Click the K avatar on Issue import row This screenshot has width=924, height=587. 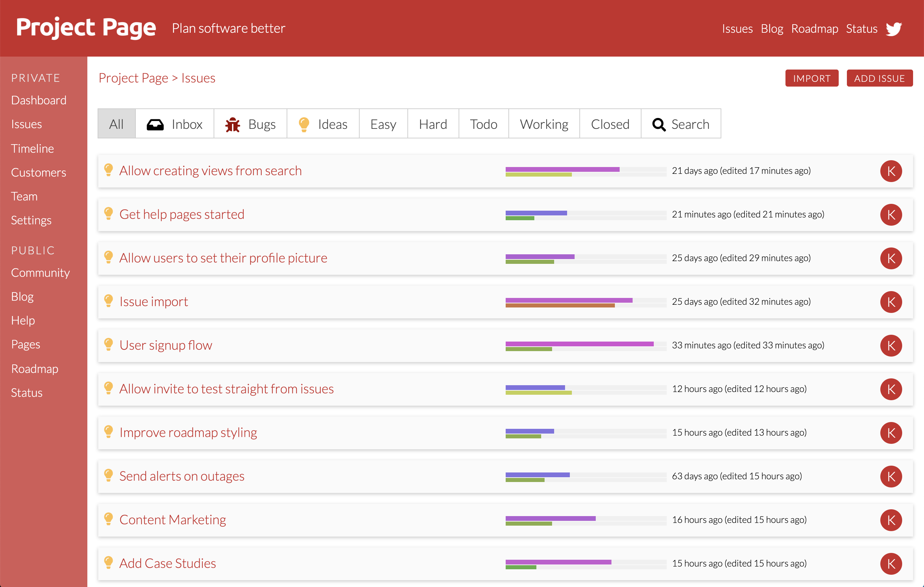click(x=891, y=302)
